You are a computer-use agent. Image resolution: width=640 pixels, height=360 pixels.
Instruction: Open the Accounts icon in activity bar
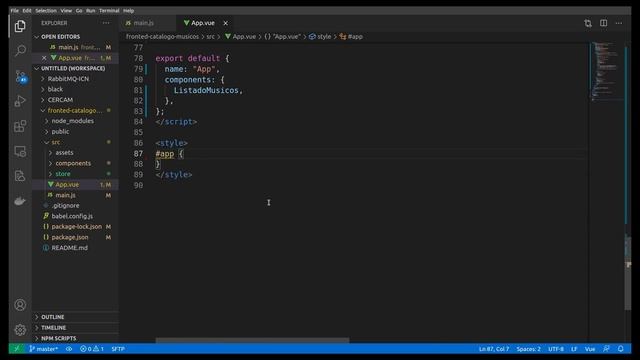(x=20, y=305)
